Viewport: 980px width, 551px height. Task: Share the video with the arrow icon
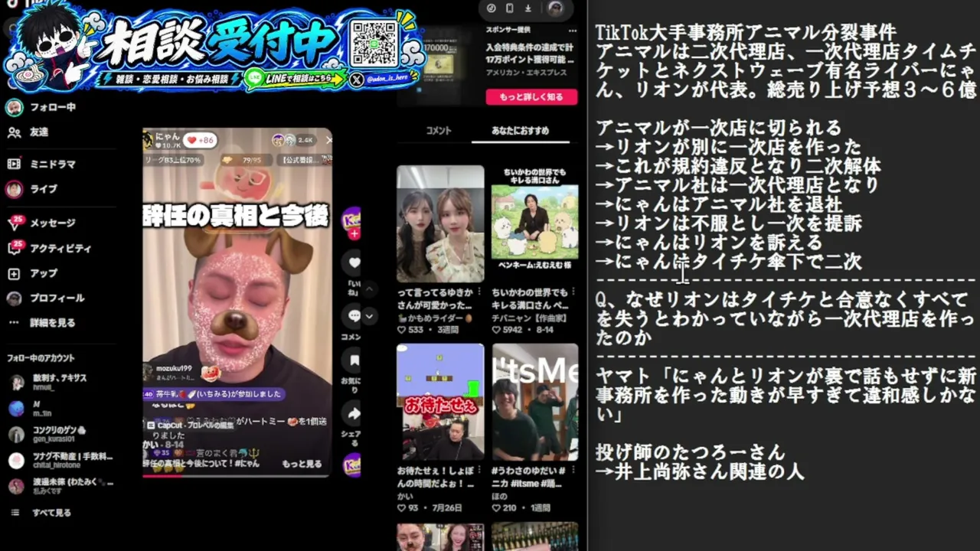(354, 414)
